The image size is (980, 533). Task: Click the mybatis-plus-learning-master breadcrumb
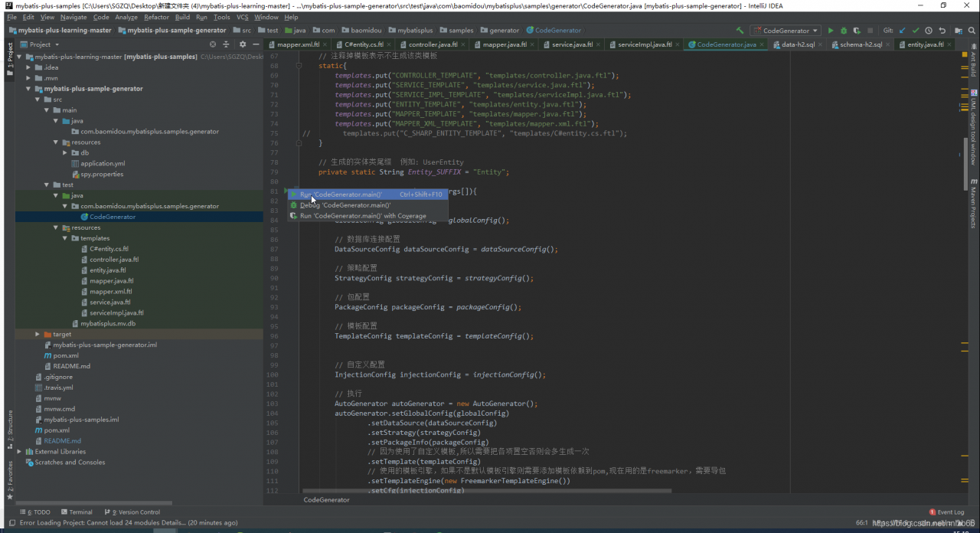tap(60, 31)
